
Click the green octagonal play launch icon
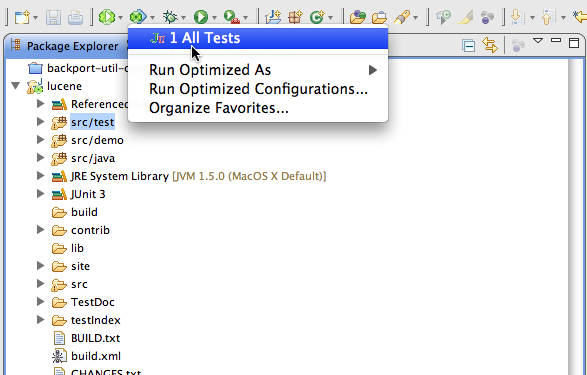coord(107,17)
